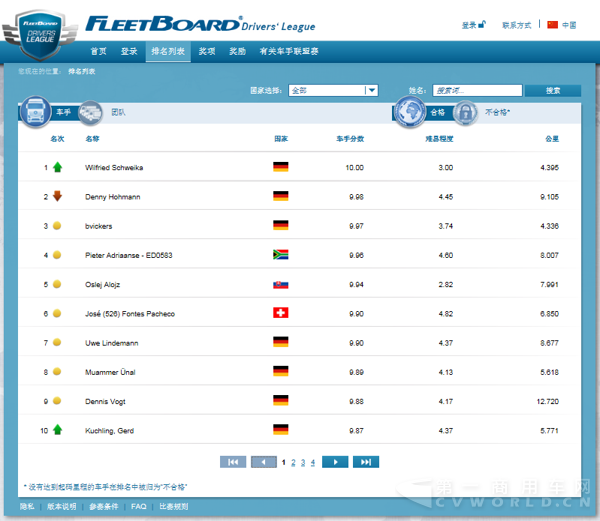
Task: Click the difficulty (难易程度) column header
Action: point(439,139)
